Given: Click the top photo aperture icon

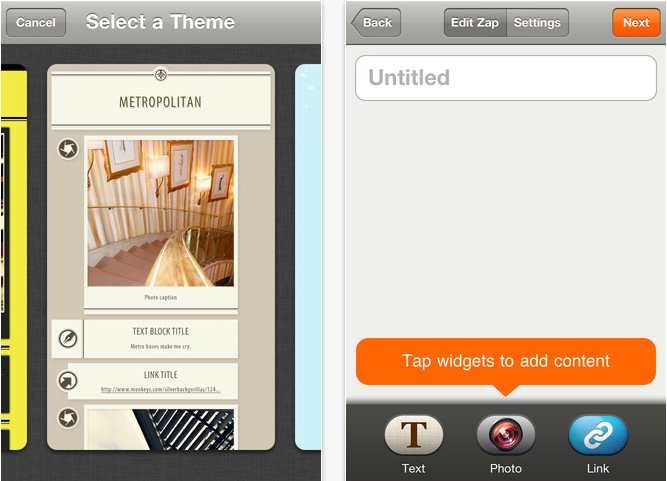Looking at the screenshot, I should tap(68, 149).
